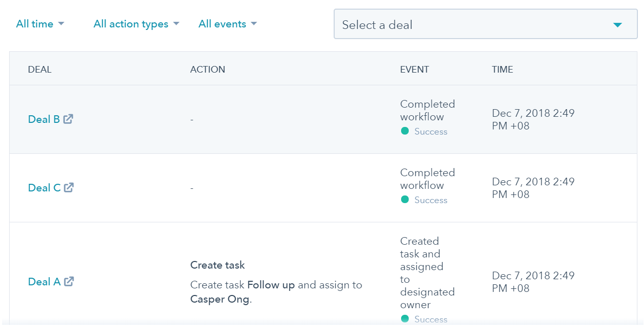Click the external link icon beside Deal B
Viewport: 644px width, 329px height.
tap(68, 119)
